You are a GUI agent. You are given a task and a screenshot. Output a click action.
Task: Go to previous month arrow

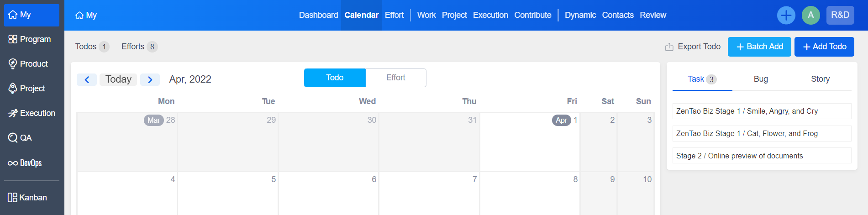tap(87, 80)
